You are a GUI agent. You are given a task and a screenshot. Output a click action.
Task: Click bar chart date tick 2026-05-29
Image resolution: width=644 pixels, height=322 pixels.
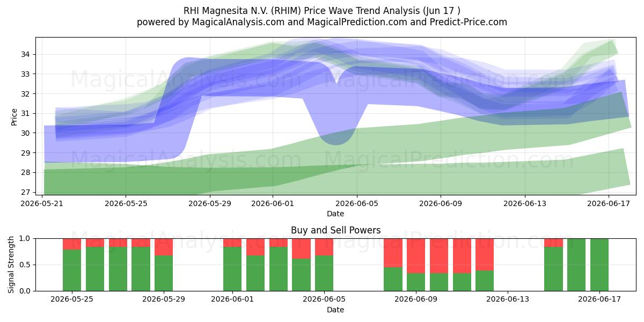[x=164, y=299]
